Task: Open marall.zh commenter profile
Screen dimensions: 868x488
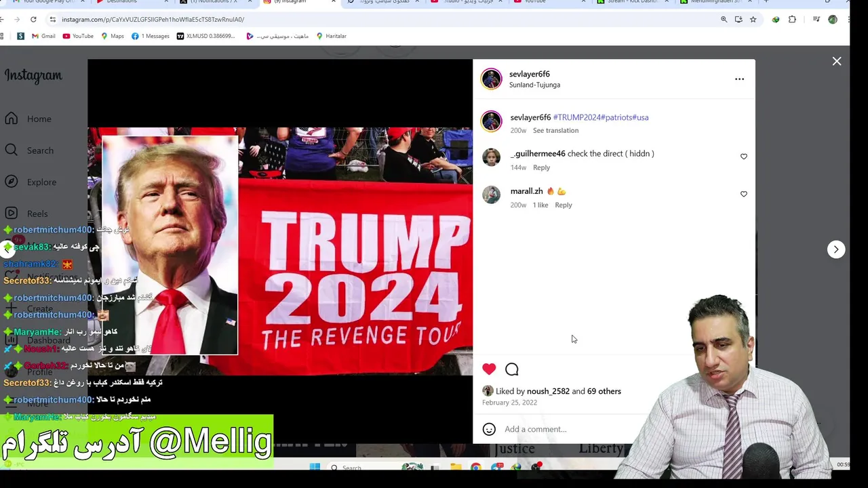Action: pyautogui.click(x=527, y=191)
